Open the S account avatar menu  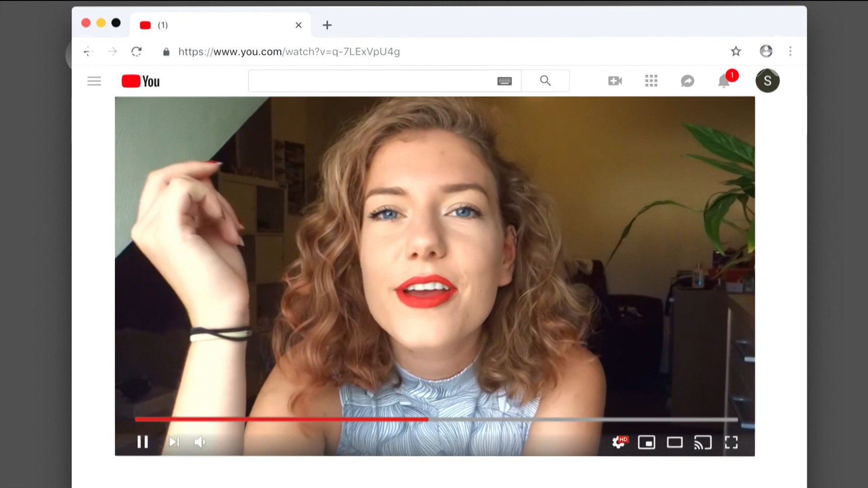767,81
